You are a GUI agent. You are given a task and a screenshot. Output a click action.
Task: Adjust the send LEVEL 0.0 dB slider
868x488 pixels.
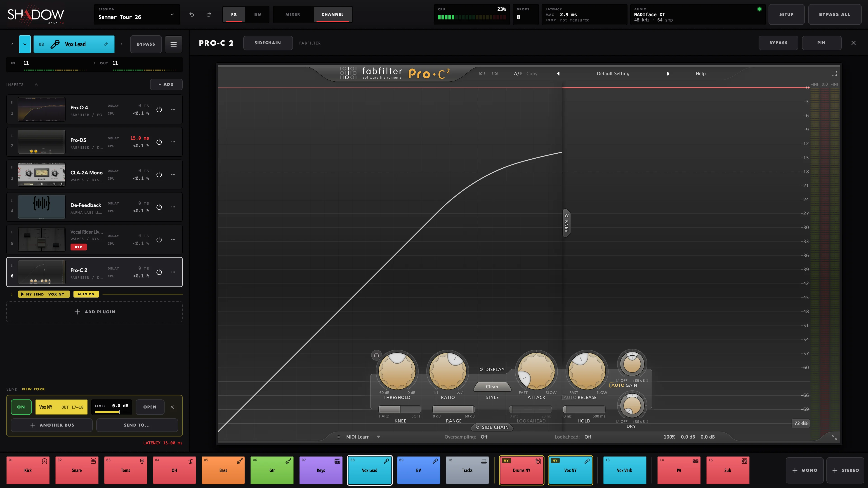pos(111,412)
